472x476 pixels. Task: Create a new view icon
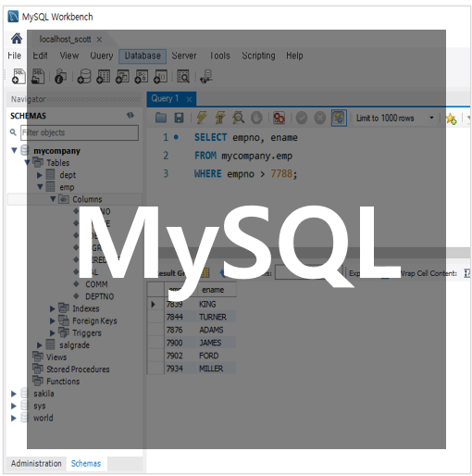[x=122, y=76]
